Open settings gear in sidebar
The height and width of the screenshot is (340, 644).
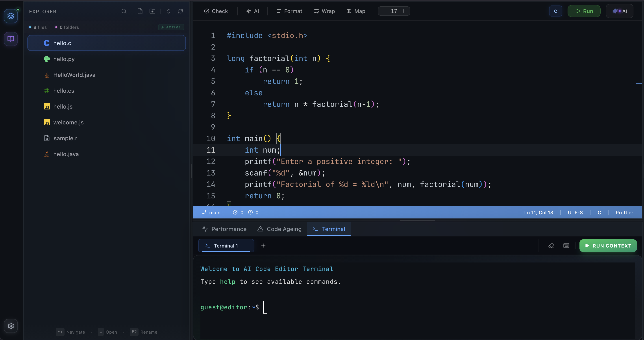click(x=11, y=326)
